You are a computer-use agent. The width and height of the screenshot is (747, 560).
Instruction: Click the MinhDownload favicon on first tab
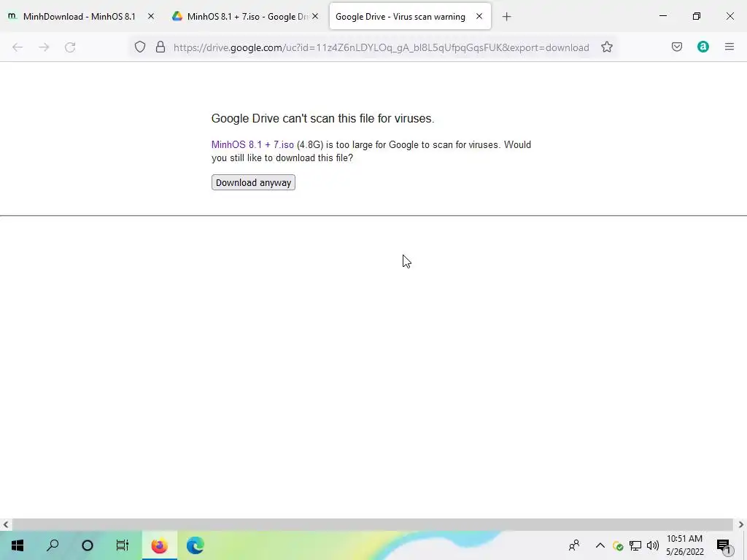[x=13, y=16]
